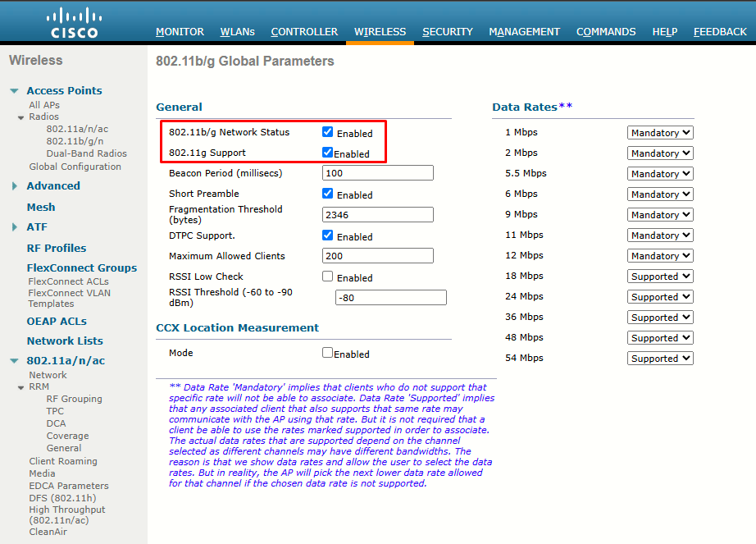Open the 2 Mbps data rate dropdown
The height and width of the screenshot is (544, 756).
(x=660, y=153)
